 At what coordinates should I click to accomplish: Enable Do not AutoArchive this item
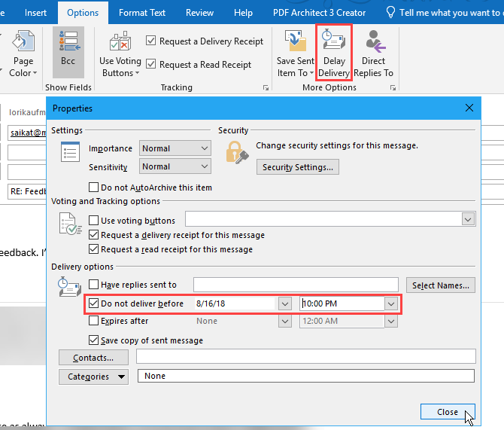tap(93, 188)
